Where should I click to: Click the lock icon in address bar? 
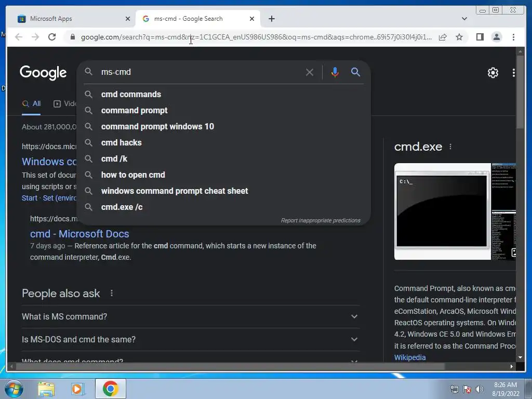pos(73,37)
